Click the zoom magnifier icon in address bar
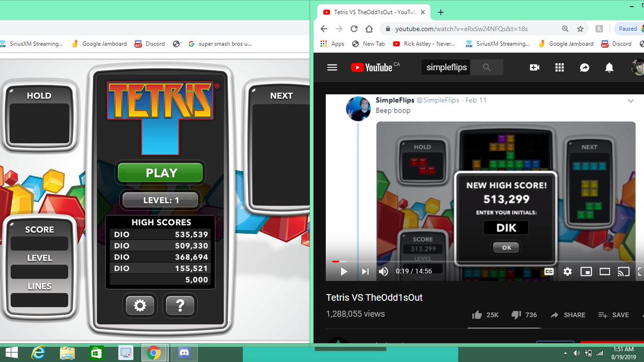 click(565, 29)
